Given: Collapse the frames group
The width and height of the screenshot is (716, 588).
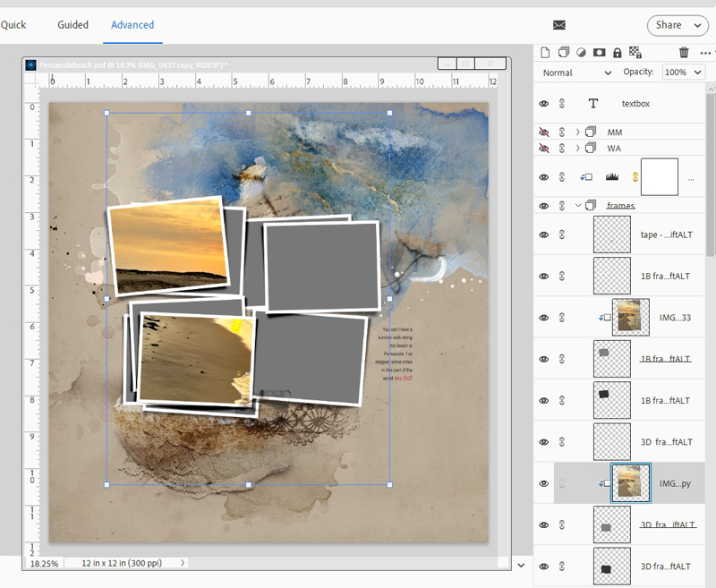Looking at the screenshot, I should [x=577, y=206].
